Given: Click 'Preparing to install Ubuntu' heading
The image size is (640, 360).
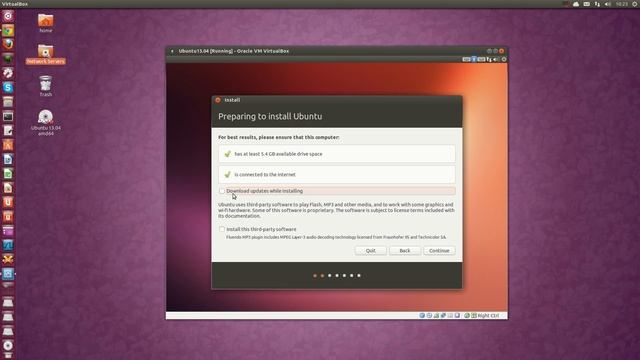Looking at the screenshot, I should point(270,116).
